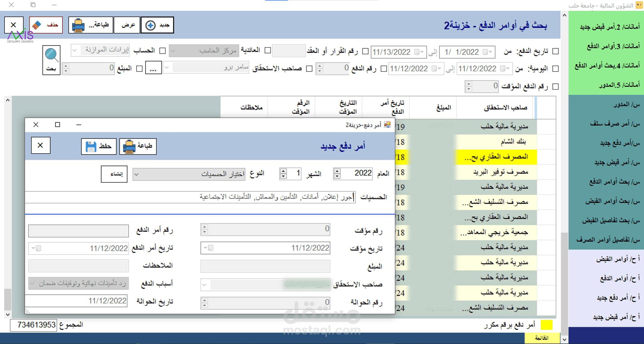644x344 pixels.
Task: Check the temporary payment number checkbox
Action: pos(556,87)
